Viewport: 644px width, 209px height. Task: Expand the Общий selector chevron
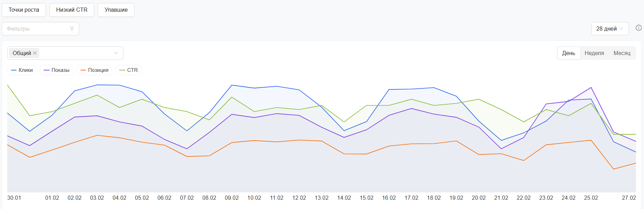click(x=116, y=53)
